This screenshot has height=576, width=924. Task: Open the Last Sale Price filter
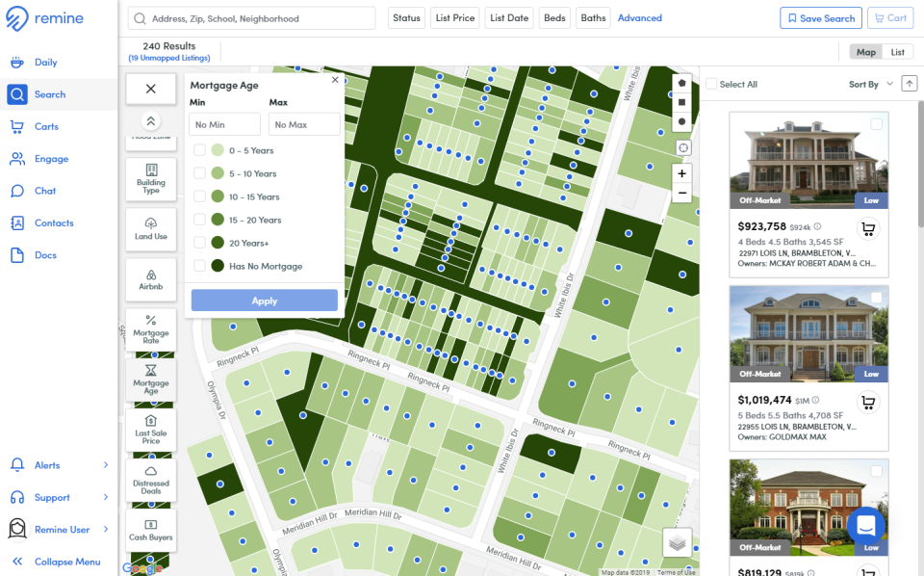click(x=150, y=429)
